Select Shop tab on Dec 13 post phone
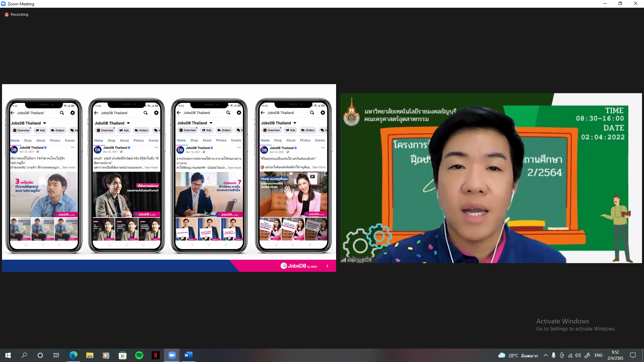Screen dimensions: 644x362 278,140
